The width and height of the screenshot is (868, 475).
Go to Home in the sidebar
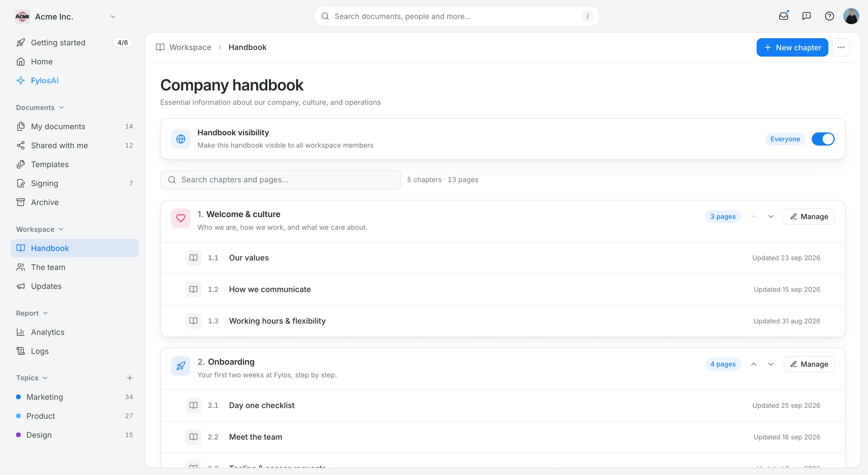74,61
